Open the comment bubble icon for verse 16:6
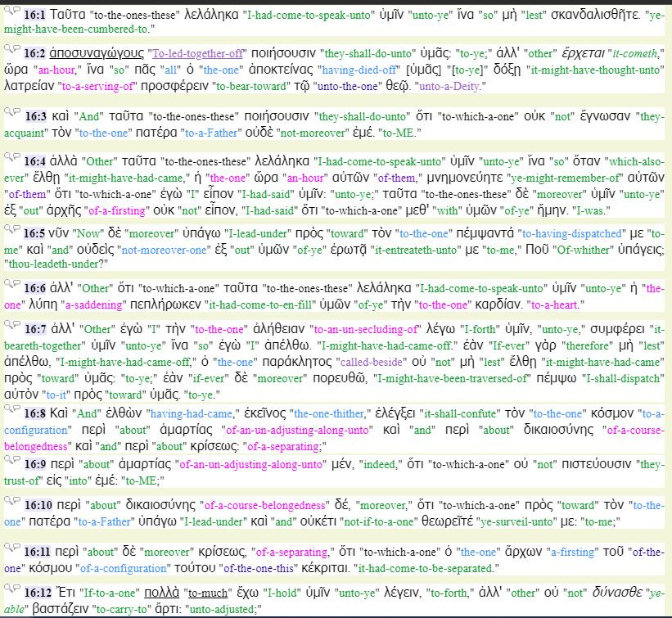Image resolution: width=672 pixels, height=618 pixels. (x=16, y=284)
